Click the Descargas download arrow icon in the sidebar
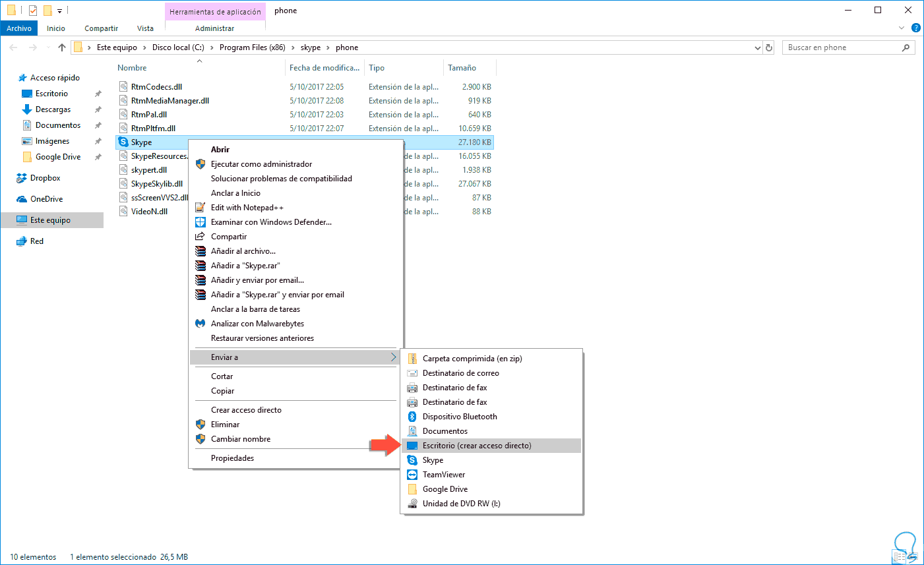Screen dimensions: 924x565 point(27,109)
